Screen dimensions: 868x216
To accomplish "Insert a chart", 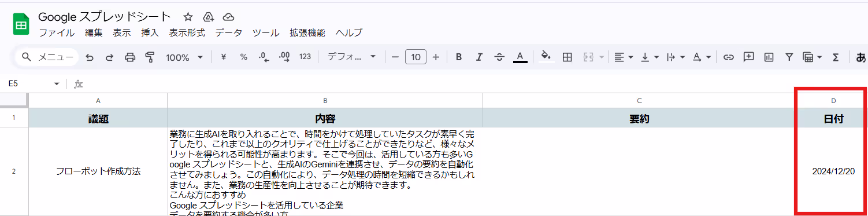I will point(769,57).
